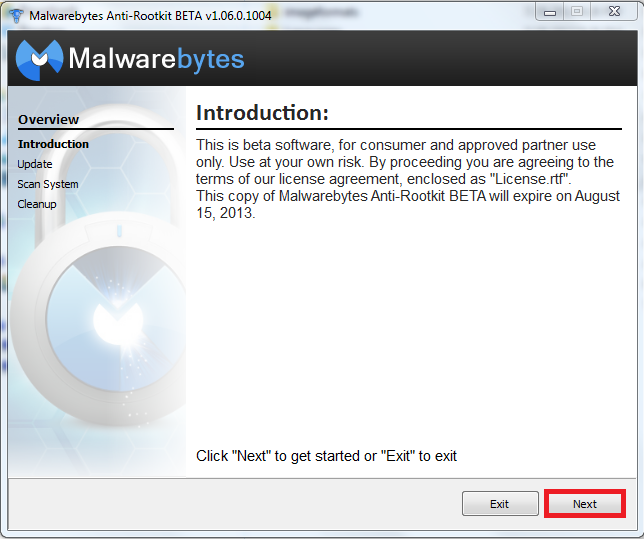Click the Exit button
Screen dimensions: 644x539
(500, 504)
